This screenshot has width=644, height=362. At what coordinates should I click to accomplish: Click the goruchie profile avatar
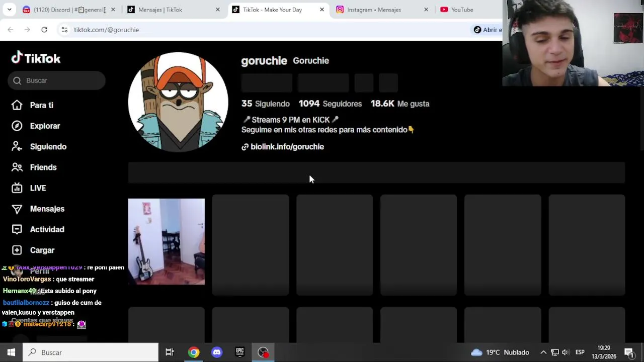(x=178, y=102)
